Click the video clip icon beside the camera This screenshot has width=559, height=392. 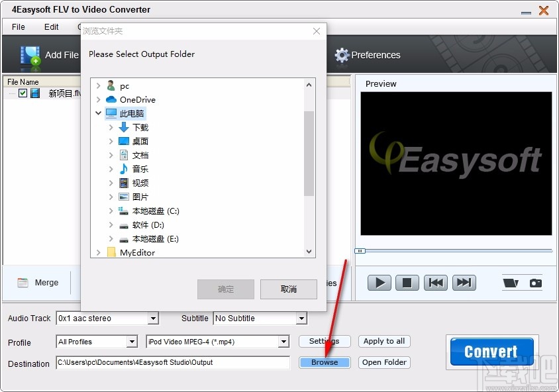tap(511, 282)
